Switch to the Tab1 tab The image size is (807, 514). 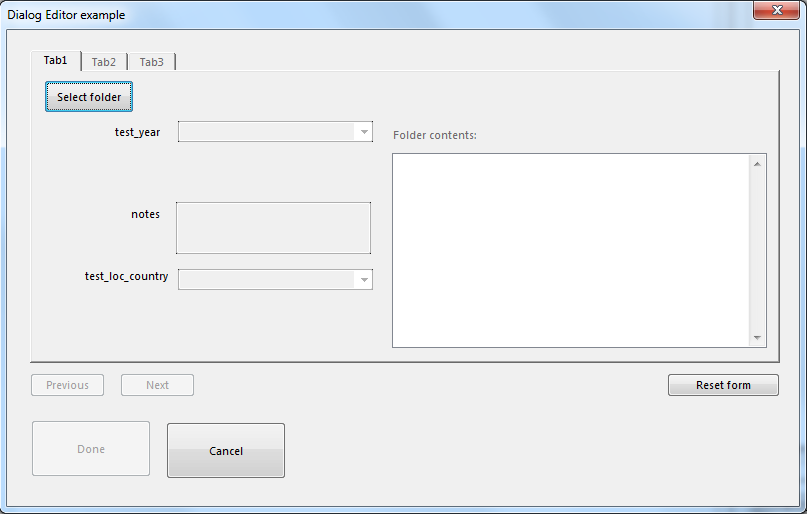56,60
